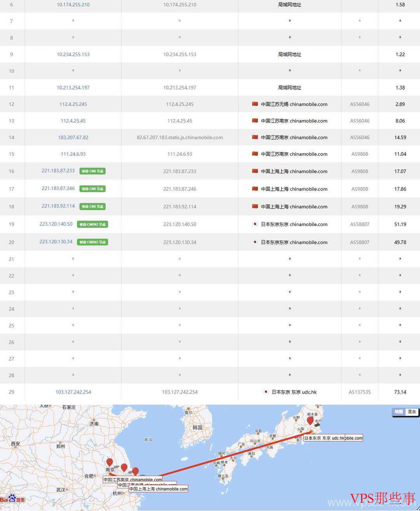Click the Japan flag icon in row 19
The height and width of the screenshot is (511, 420).
255,224
